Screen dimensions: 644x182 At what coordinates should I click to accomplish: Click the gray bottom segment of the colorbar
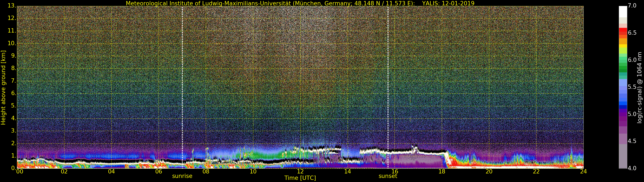pos(623,156)
